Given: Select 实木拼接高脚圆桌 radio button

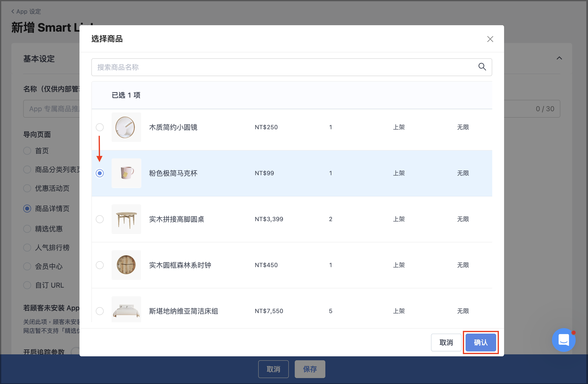Looking at the screenshot, I should coord(100,219).
